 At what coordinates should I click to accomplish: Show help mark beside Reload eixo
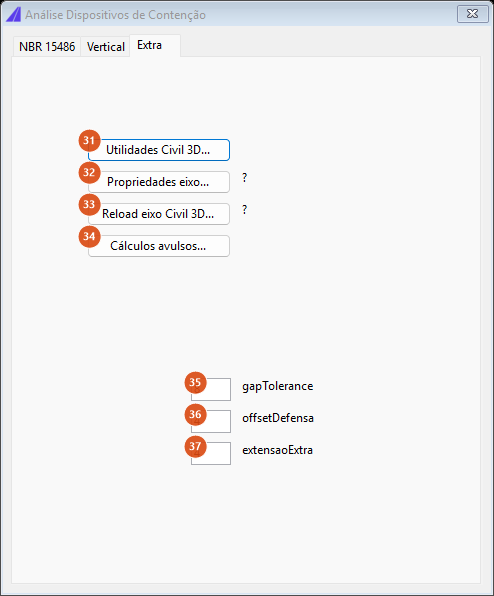click(244, 209)
